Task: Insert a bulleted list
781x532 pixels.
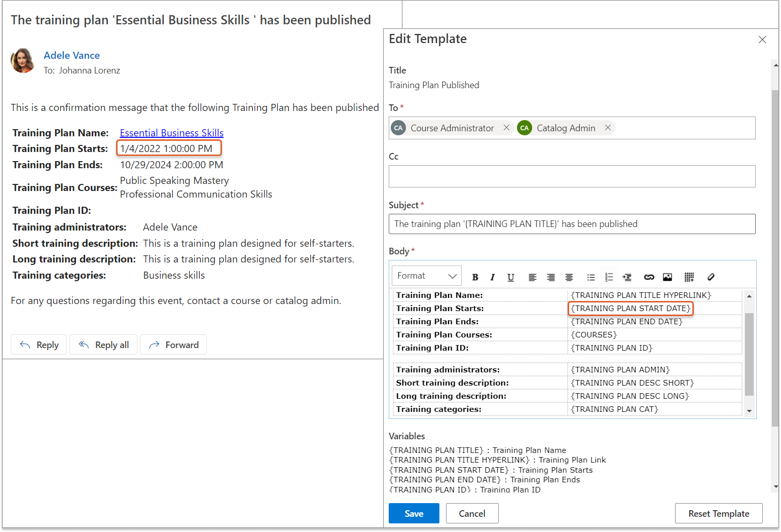Action: tap(590, 277)
